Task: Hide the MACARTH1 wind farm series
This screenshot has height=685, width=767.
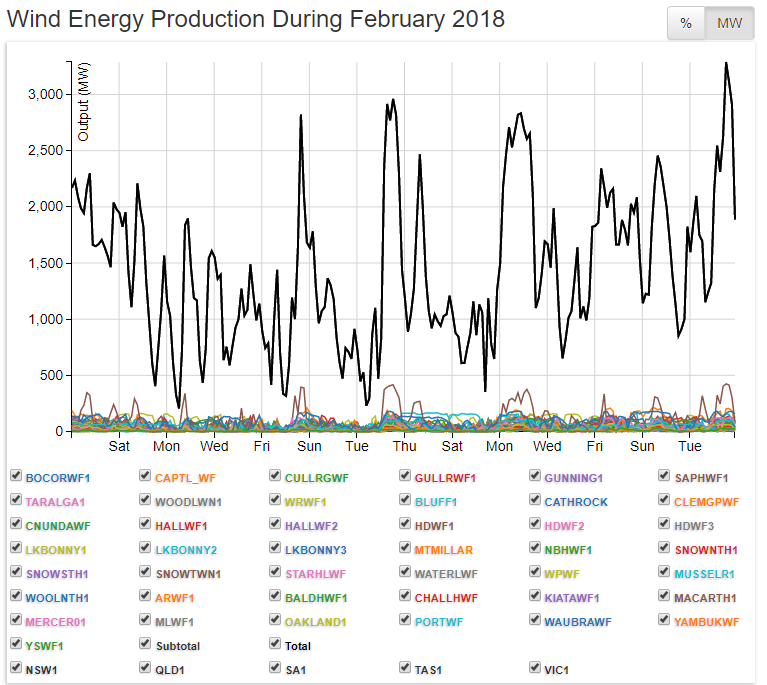Action: click(665, 597)
